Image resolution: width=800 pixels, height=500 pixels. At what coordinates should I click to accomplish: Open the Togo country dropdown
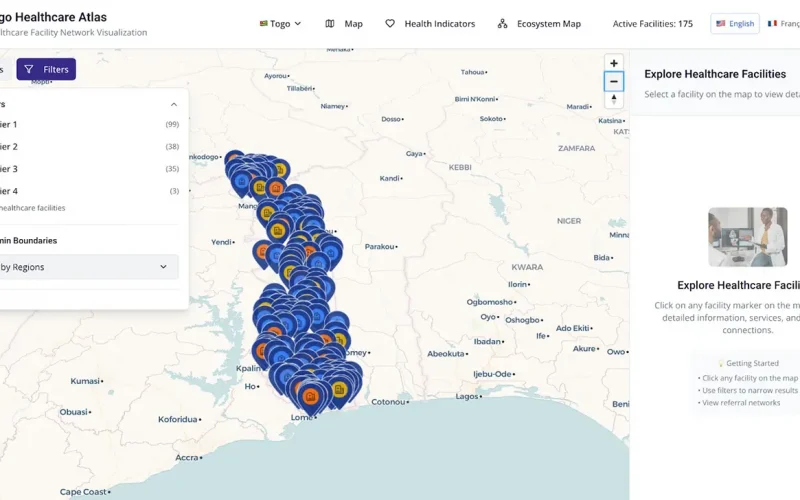(x=280, y=24)
